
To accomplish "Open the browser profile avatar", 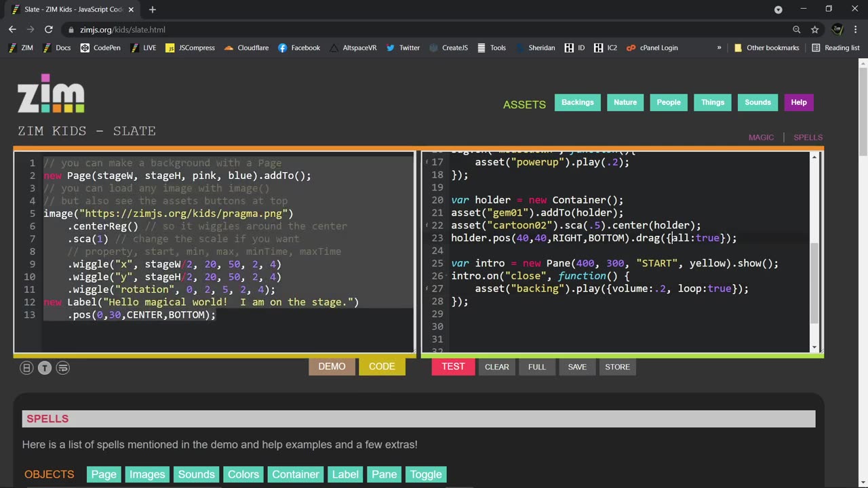I will click(837, 30).
